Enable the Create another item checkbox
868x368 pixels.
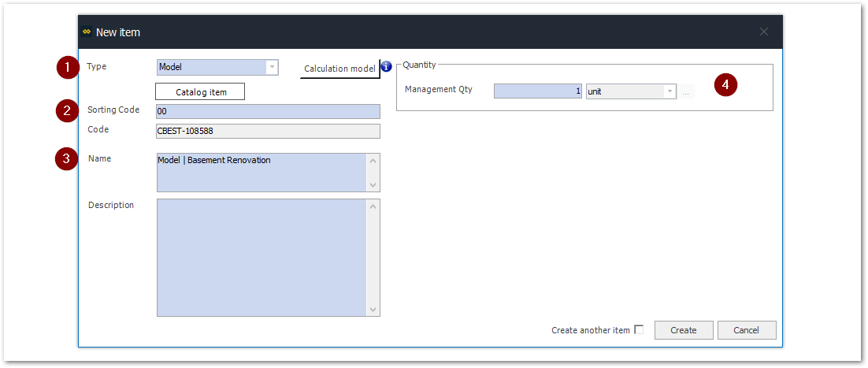tap(639, 329)
